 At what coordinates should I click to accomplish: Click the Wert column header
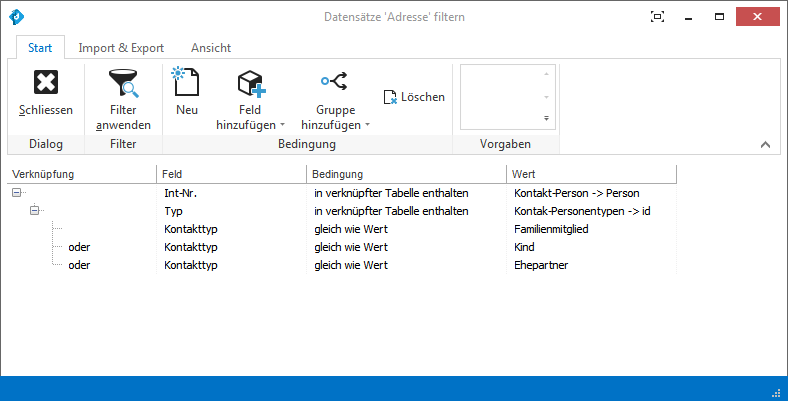[592, 174]
